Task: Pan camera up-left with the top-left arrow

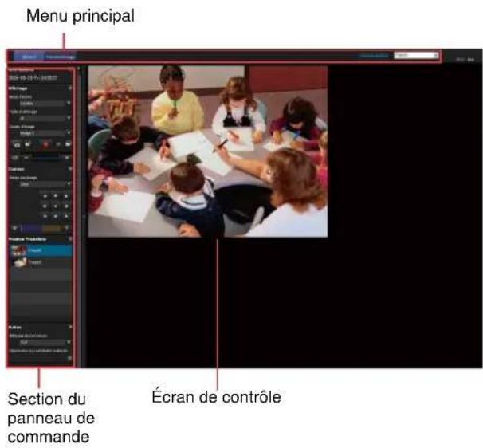Action: pos(45,196)
